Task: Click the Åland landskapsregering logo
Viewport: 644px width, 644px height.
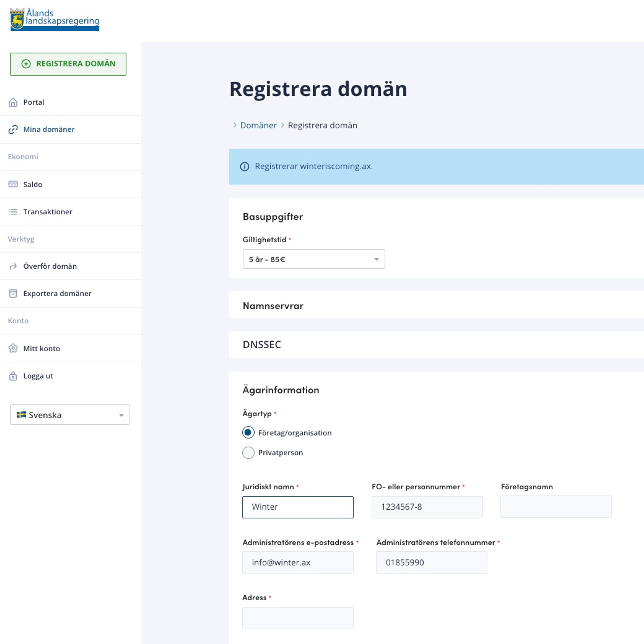Action: pyautogui.click(x=55, y=19)
